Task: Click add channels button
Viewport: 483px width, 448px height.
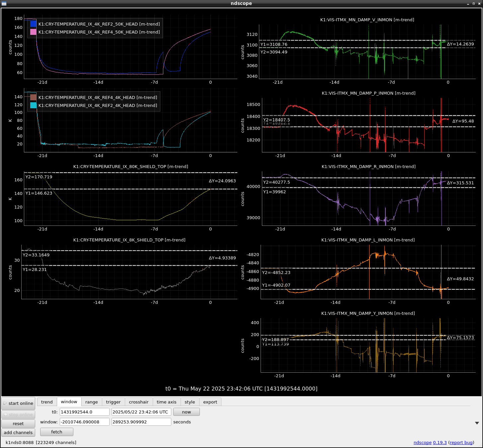Action: 18,432
